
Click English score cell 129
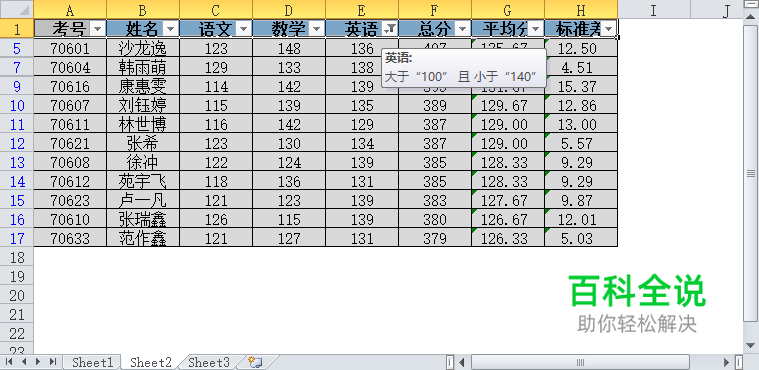point(362,124)
